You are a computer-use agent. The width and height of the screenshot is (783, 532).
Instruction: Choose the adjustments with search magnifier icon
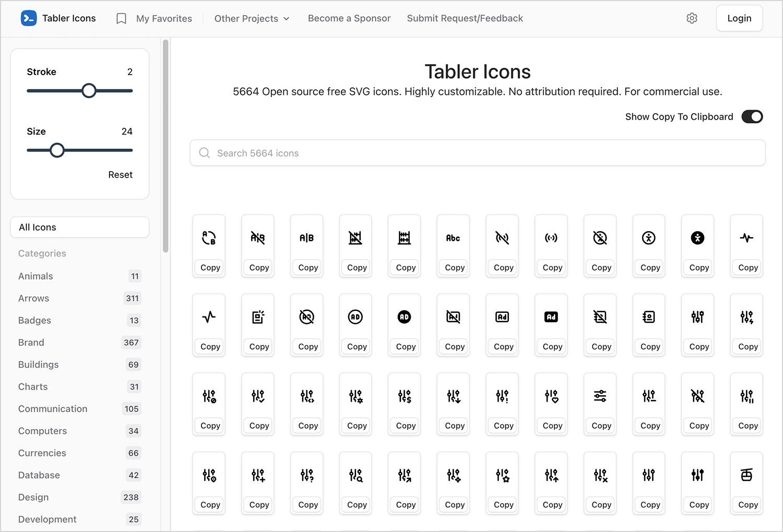coord(355,475)
